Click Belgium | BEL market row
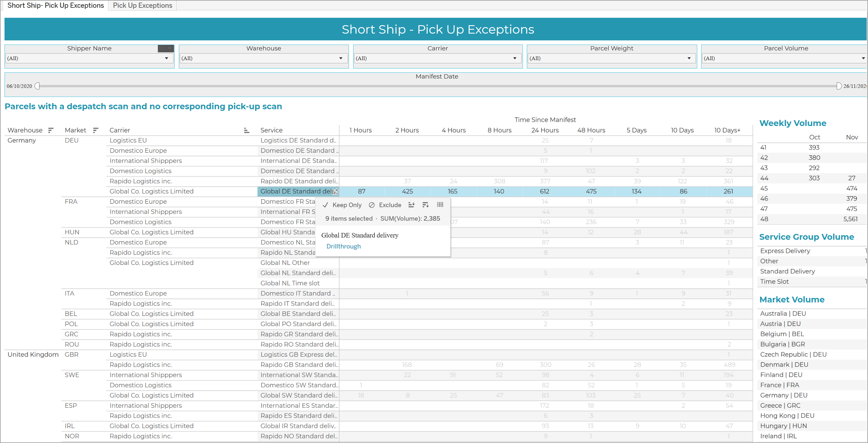The image size is (868, 443). [x=782, y=334]
